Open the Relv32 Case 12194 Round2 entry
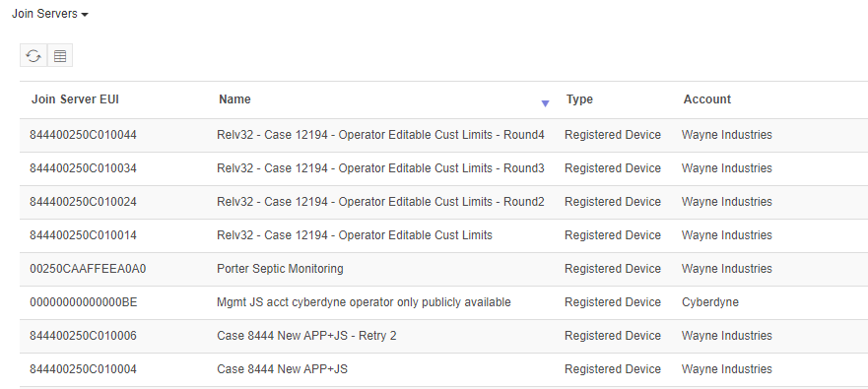Viewport: 868px width, 389px height. pyautogui.click(x=381, y=202)
